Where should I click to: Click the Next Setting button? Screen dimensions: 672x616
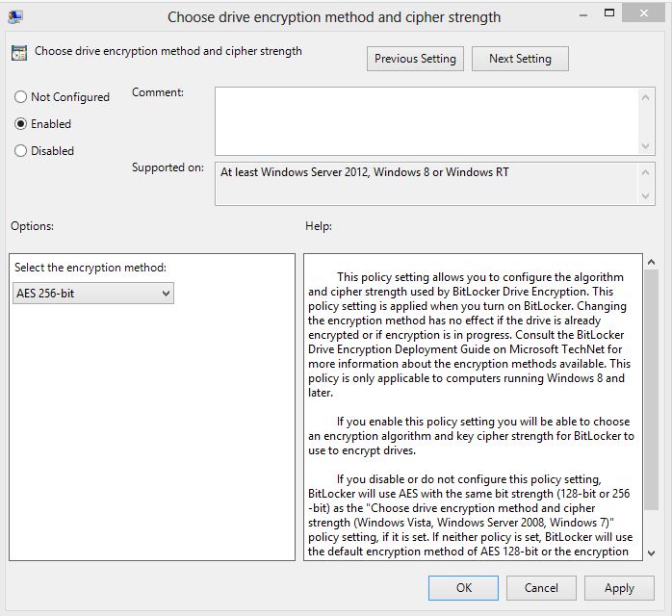tap(520, 59)
